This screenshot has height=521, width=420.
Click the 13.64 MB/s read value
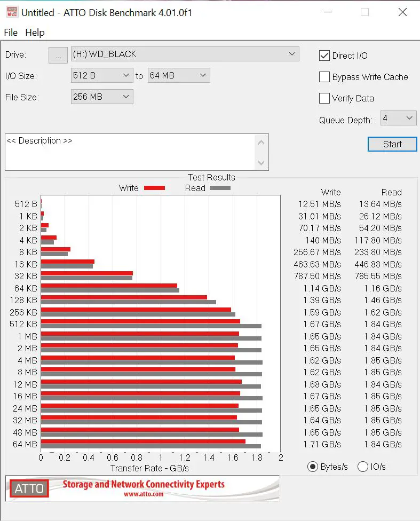click(381, 204)
